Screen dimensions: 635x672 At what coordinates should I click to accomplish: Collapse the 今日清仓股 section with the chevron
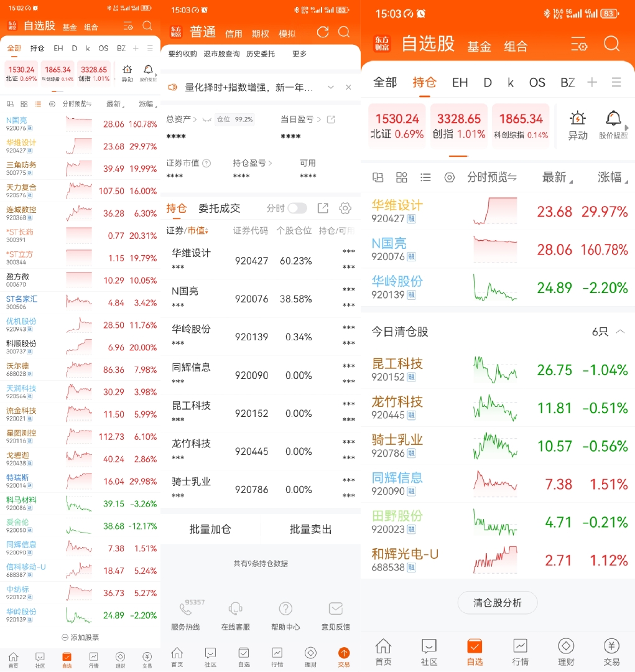tap(621, 331)
